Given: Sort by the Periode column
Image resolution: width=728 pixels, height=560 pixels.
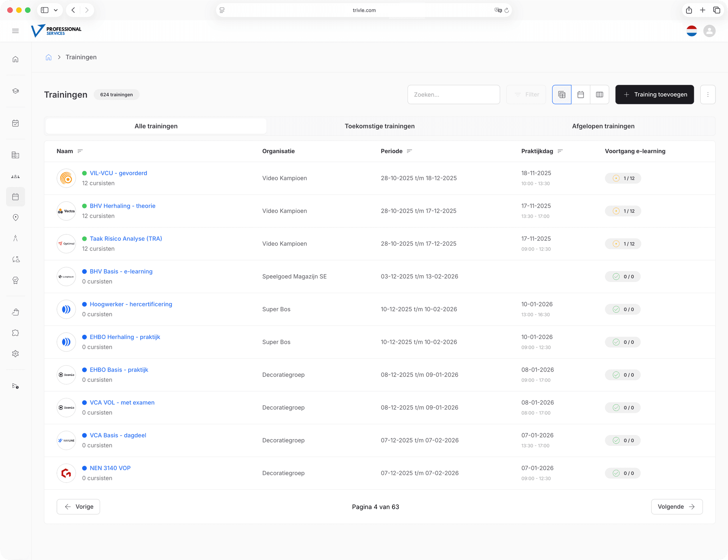Looking at the screenshot, I should (x=409, y=151).
